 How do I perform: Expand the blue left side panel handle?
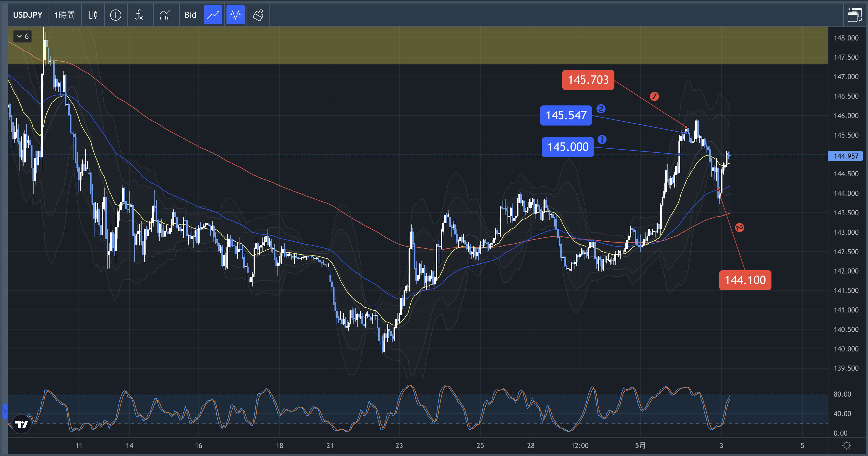click(x=5, y=411)
